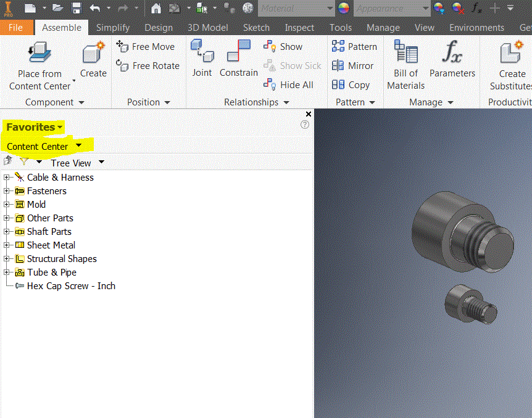Switch to the Simplify tab

[x=113, y=28]
